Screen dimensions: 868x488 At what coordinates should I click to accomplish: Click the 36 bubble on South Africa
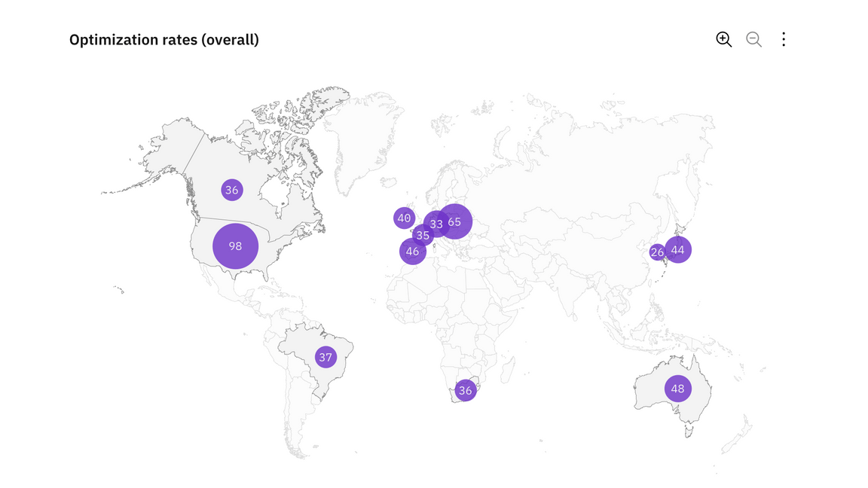(x=466, y=390)
